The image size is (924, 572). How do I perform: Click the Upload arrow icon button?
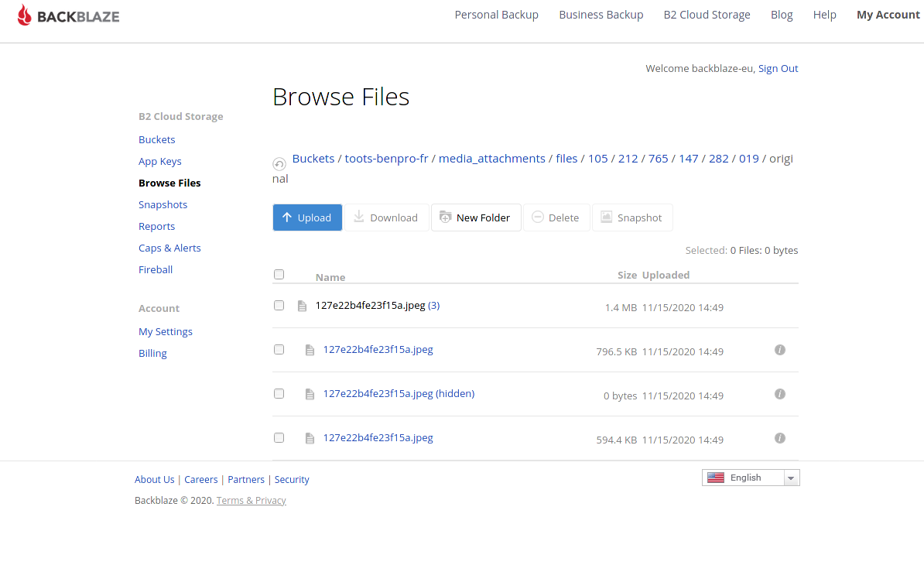[x=287, y=217]
